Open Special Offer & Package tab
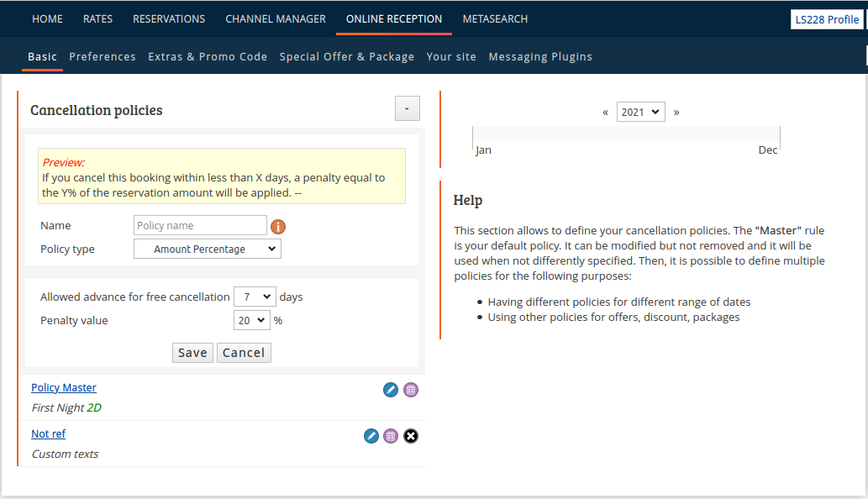 click(x=347, y=56)
